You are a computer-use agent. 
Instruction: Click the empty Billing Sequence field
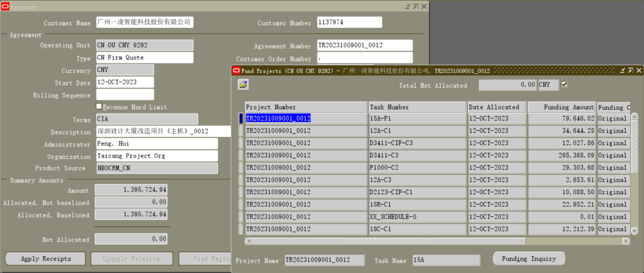(125, 95)
